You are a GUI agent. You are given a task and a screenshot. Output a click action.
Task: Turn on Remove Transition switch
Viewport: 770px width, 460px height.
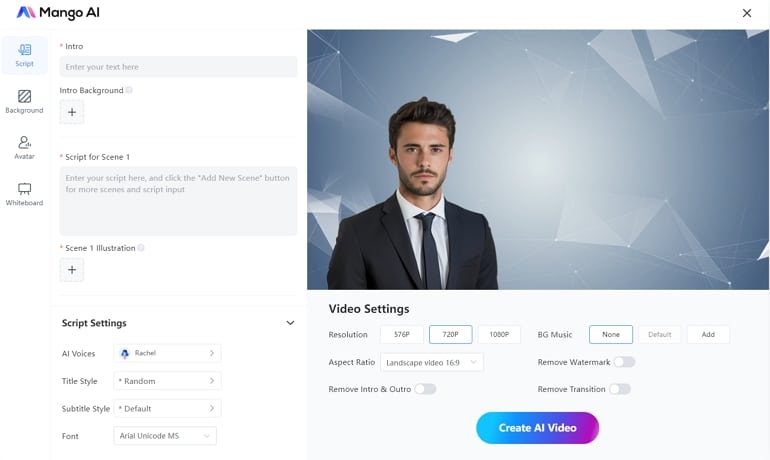click(620, 389)
